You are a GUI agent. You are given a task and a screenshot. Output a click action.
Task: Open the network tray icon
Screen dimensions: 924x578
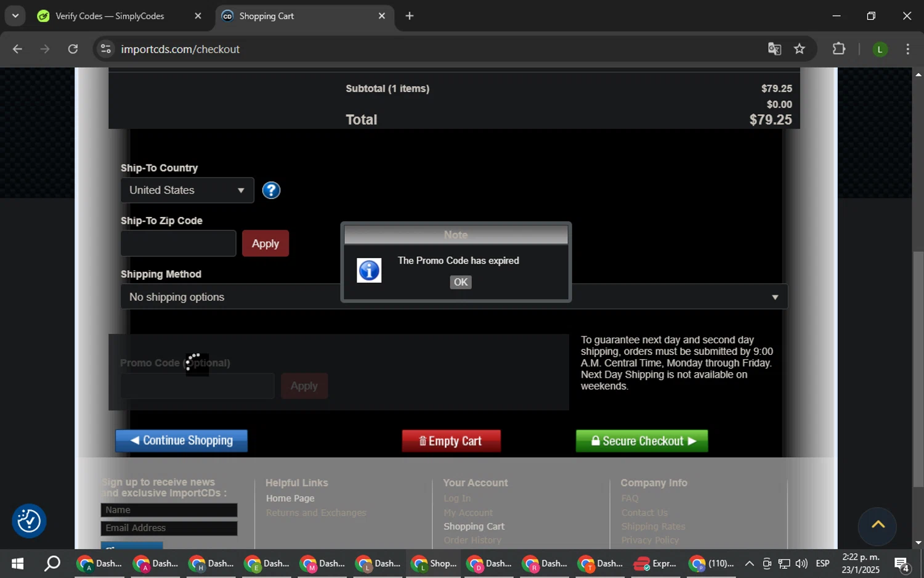pyautogui.click(x=784, y=563)
